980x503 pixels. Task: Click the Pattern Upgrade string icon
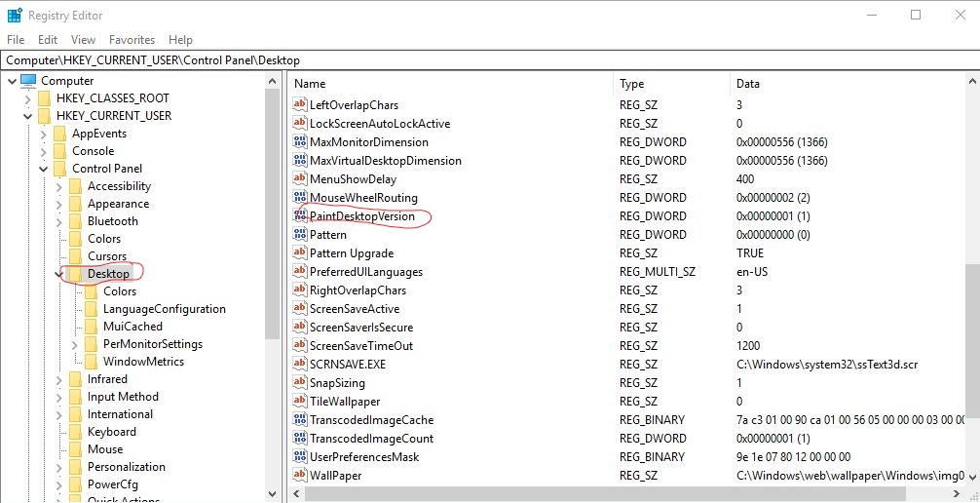click(x=300, y=252)
